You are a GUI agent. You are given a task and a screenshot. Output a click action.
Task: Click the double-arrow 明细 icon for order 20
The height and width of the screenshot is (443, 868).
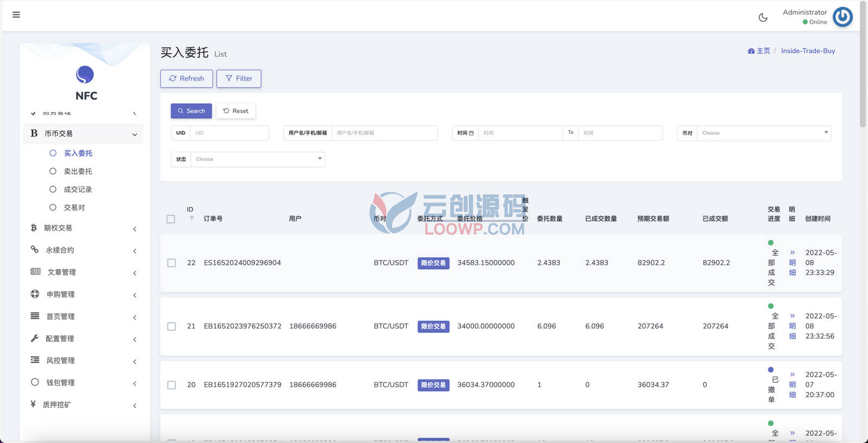pos(792,375)
